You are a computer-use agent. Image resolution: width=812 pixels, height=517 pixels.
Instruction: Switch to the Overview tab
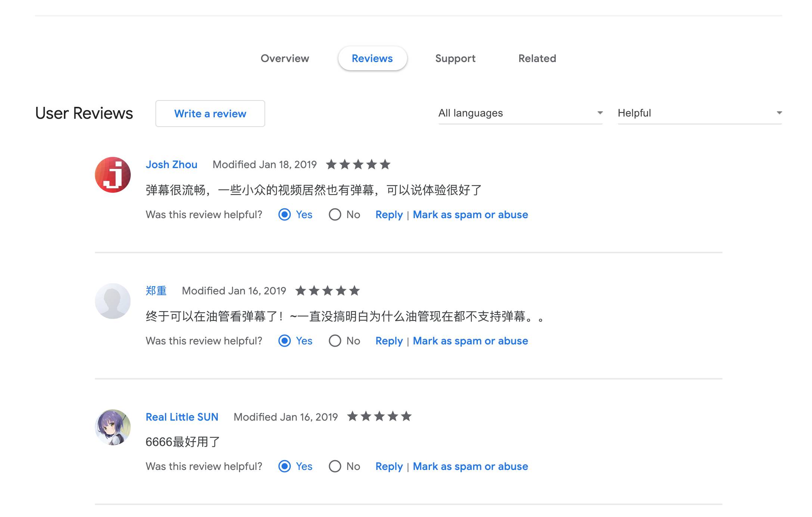(285, 58)
